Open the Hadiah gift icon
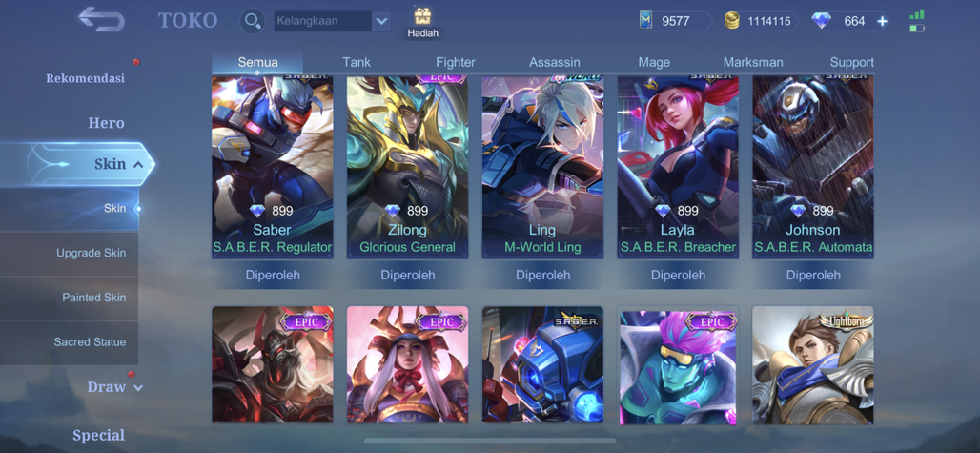Viewport: 980px width, 453px height. point(423,17)
